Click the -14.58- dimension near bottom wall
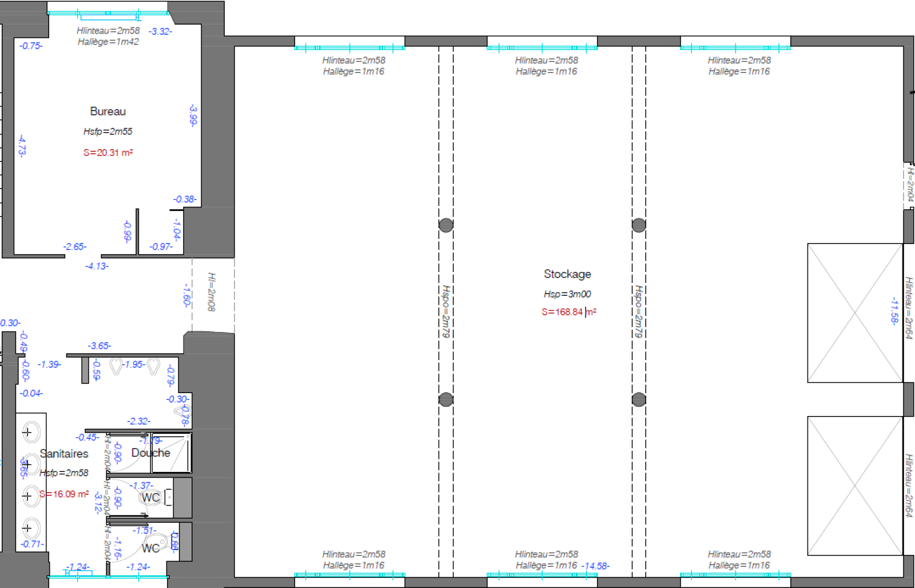Image resolution: width=915 pixels, height=588 pixels. 595,566
